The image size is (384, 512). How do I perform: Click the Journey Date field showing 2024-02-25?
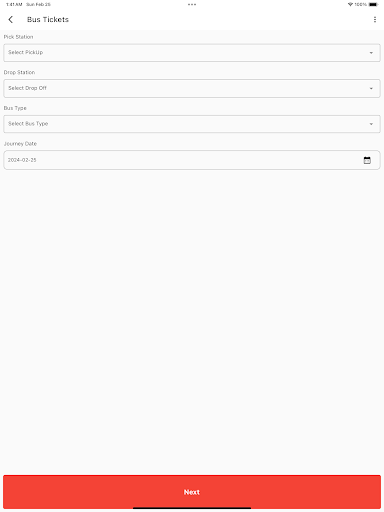pos(192,160)
